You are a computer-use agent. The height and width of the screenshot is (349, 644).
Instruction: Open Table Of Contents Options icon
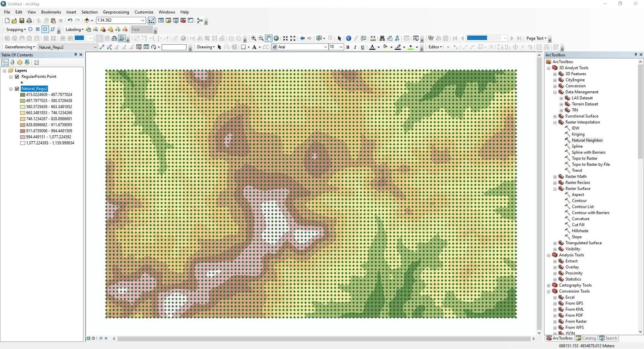pyautogui.click(x=37, y=62)
